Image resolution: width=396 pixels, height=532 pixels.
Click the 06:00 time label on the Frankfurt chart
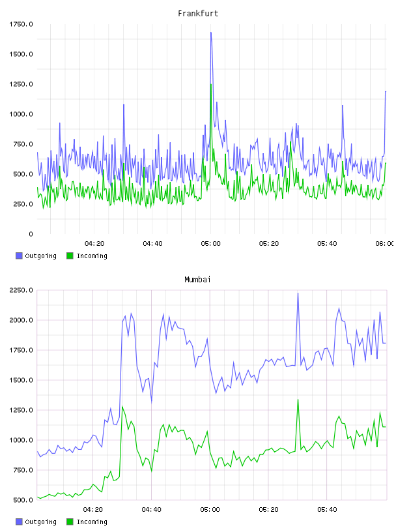[384, 244]
